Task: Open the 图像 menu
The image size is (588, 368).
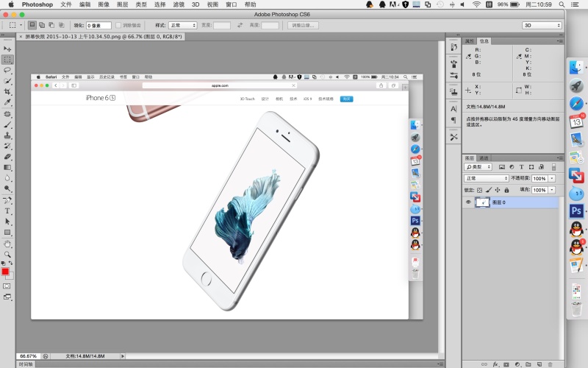Action: click(x=104, y=4)
